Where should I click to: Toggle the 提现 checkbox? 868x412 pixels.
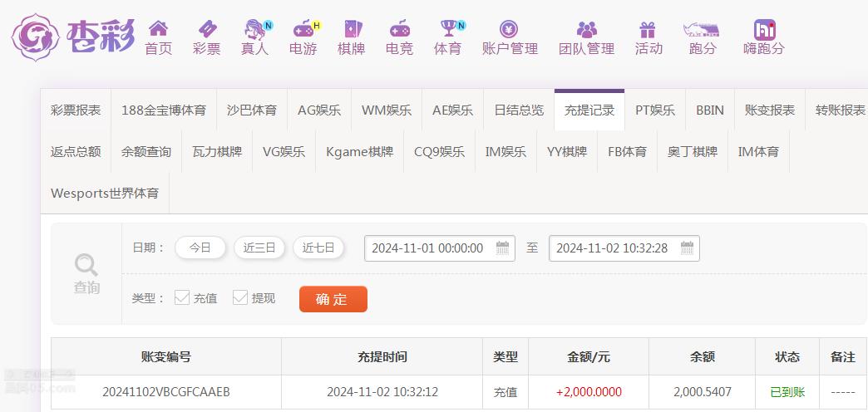click(x=240, y=297)
